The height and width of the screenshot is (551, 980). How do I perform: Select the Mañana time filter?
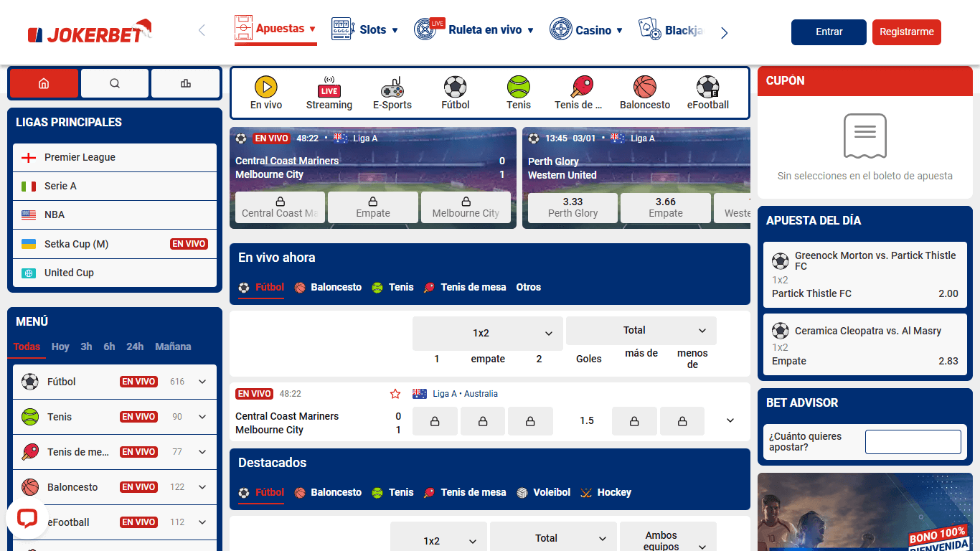pos(173,347)
